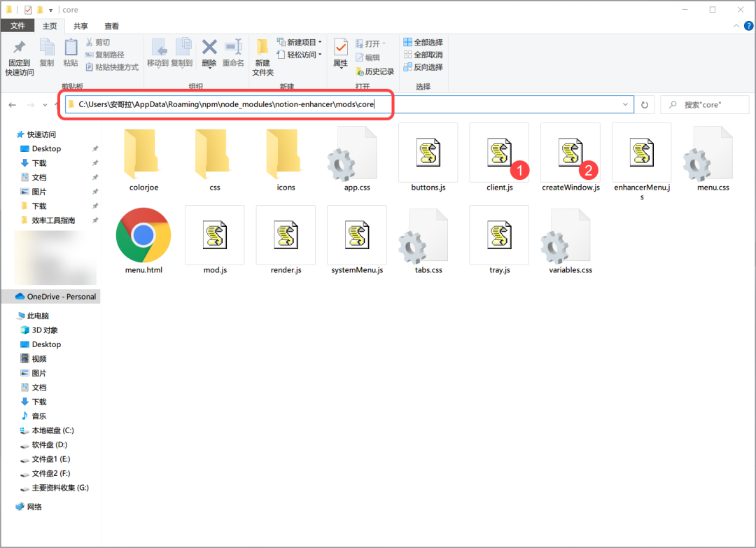Select the buttons.js file
Screen dimensions: 756x548
tap(428, 157)
